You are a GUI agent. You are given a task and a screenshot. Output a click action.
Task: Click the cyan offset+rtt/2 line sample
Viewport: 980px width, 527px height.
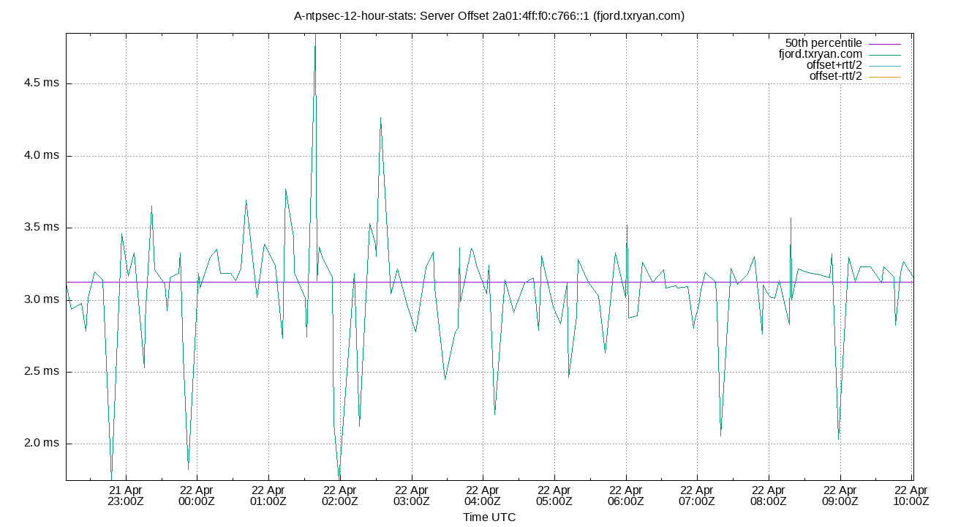tap(885, 64)
